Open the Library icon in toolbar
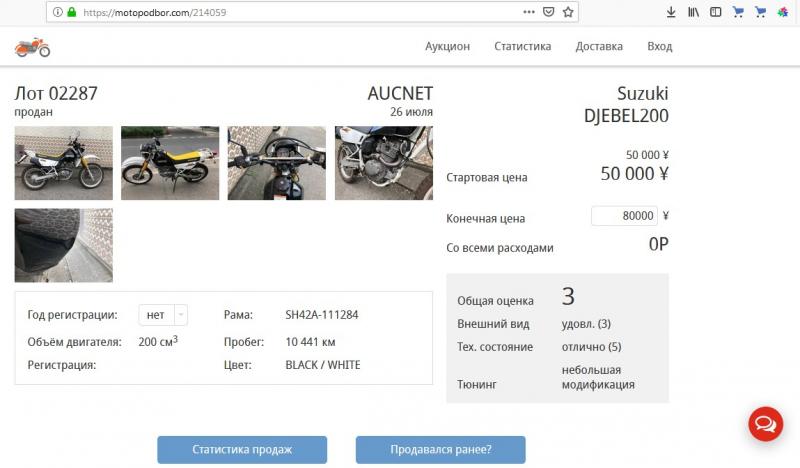The width and height of the screenshot is (800, 468). pos(693,12)
